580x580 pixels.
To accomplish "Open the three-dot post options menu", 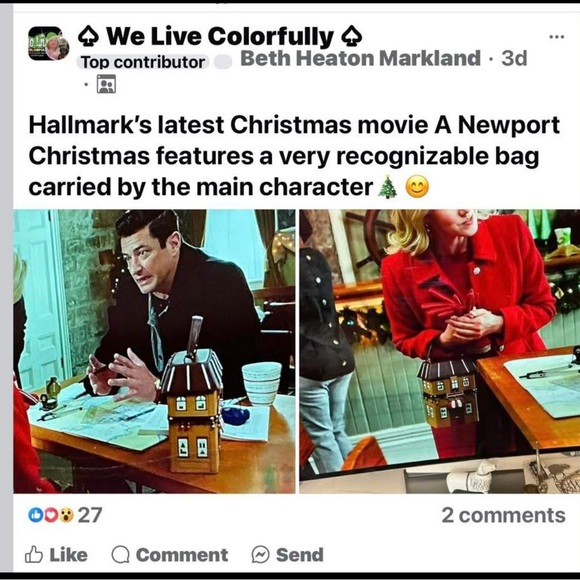I will (x=556, y=37).
